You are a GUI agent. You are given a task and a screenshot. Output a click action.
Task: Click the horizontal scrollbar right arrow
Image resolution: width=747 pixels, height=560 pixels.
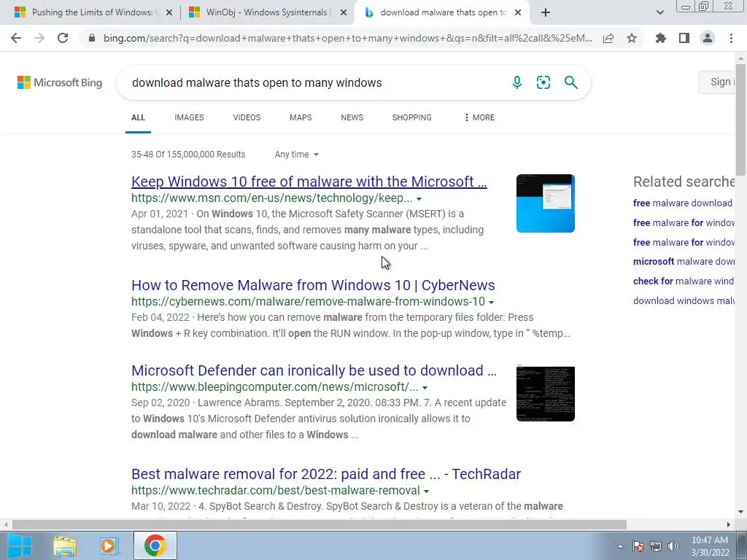click(729, 525)
